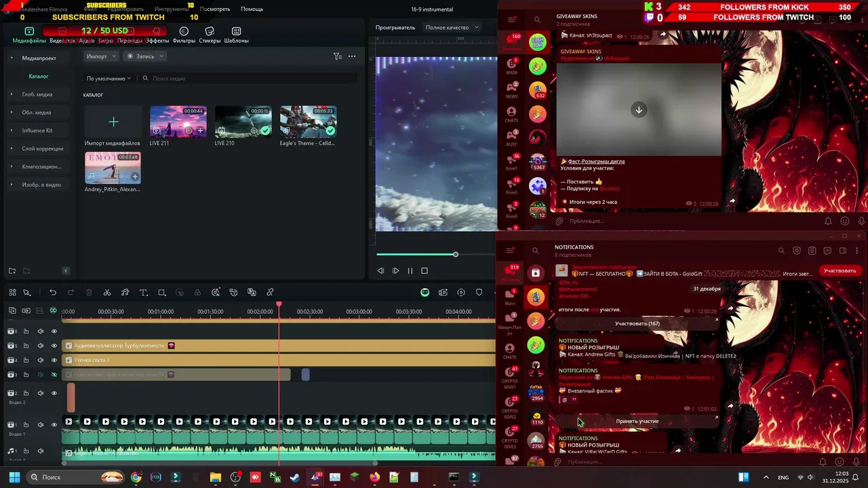Expand the Обл. медиа section
868x488 pixels.
click(12, 113)
